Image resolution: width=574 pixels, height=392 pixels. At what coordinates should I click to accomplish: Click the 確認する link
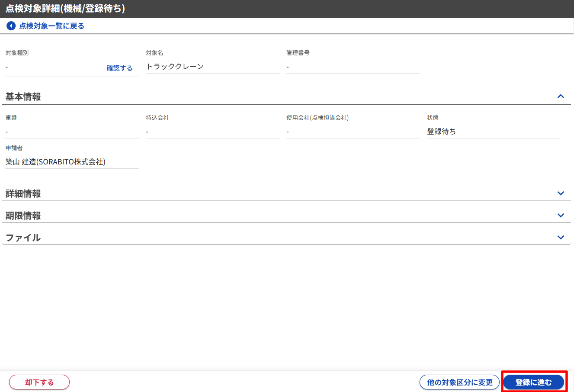pos(119,68)
